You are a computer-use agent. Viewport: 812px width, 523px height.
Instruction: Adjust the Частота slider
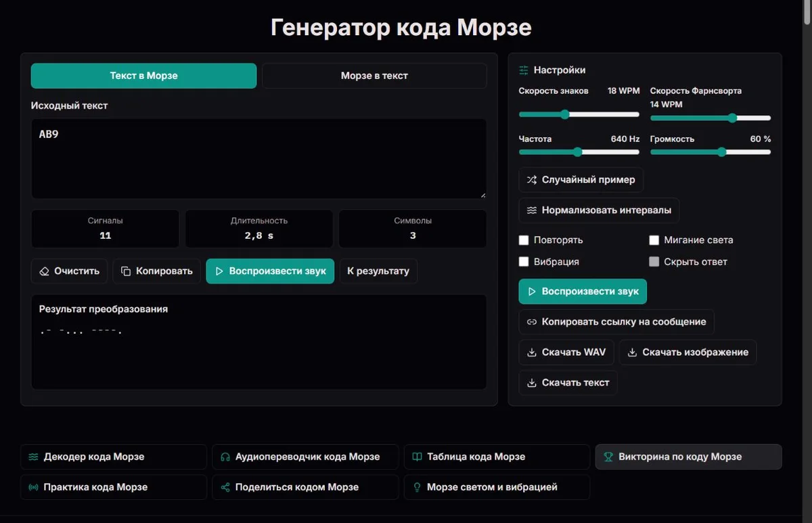[x=579, y=152]
